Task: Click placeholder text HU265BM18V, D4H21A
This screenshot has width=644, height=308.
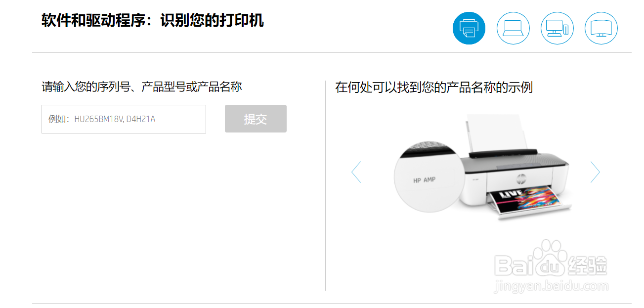Action: tap(115, 119)
